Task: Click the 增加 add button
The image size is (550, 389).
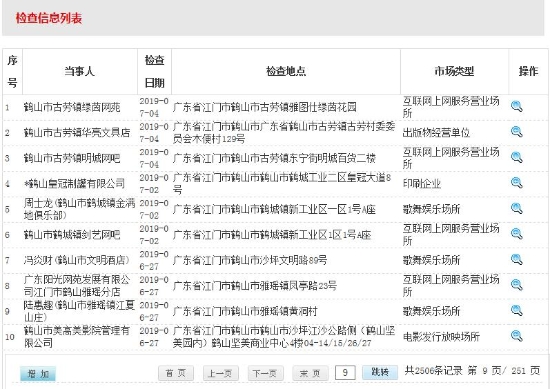Action: [38, 374]
